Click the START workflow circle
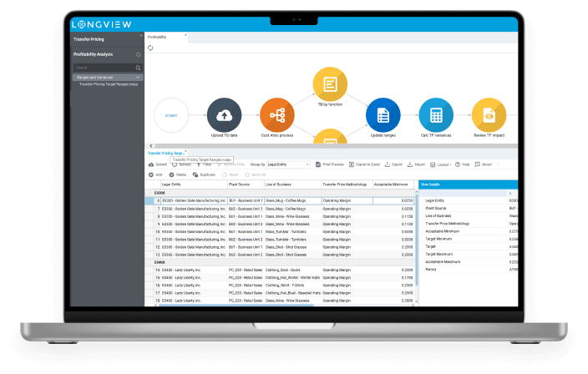This screenshot has height=374, width=588. point(171,115)
